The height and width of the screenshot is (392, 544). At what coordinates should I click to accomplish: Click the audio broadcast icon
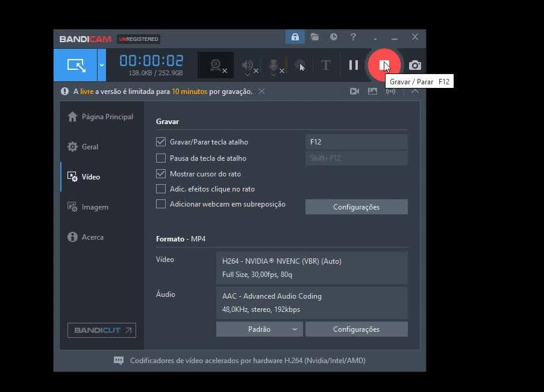pos(390,92)
